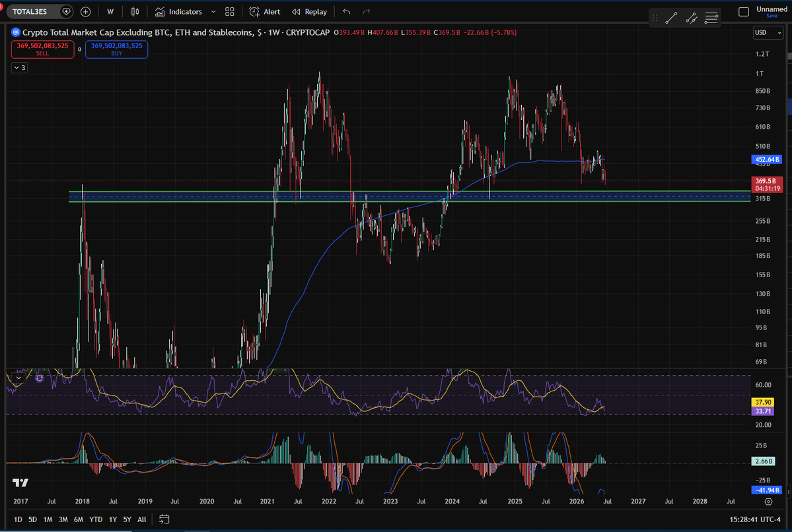The height and width of the screenshot is (532, 792).
Task: Expand the collapsed indicator legend showing 3
Action: (19, 67)
